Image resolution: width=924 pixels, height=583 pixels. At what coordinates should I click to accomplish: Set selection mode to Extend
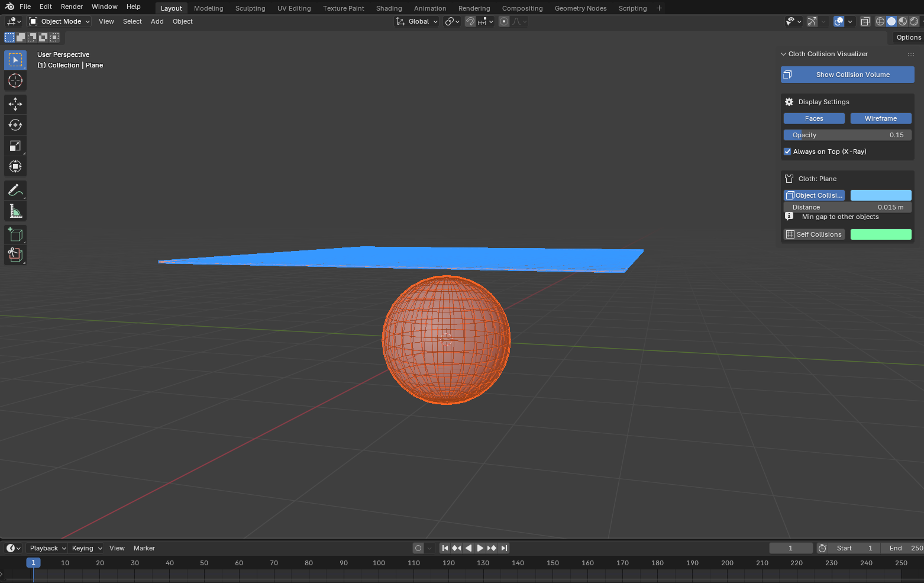tap(21, 37)
